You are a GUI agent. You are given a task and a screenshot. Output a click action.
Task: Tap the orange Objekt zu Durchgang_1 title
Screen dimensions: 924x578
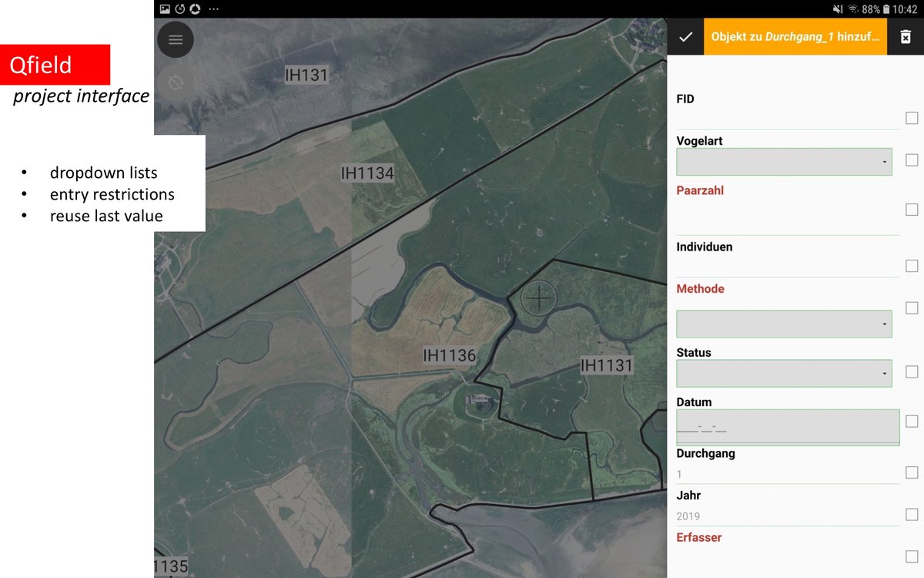(x=795, y=37)
